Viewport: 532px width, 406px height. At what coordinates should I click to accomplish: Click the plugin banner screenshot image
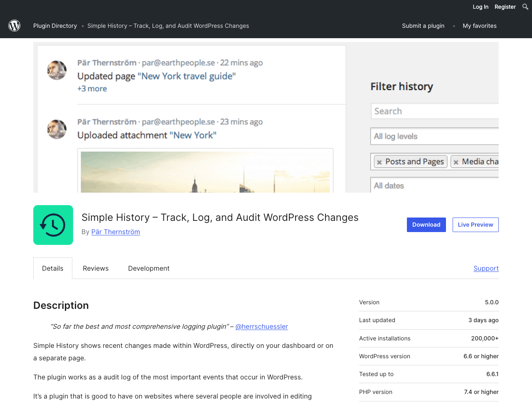click(266, 117)
